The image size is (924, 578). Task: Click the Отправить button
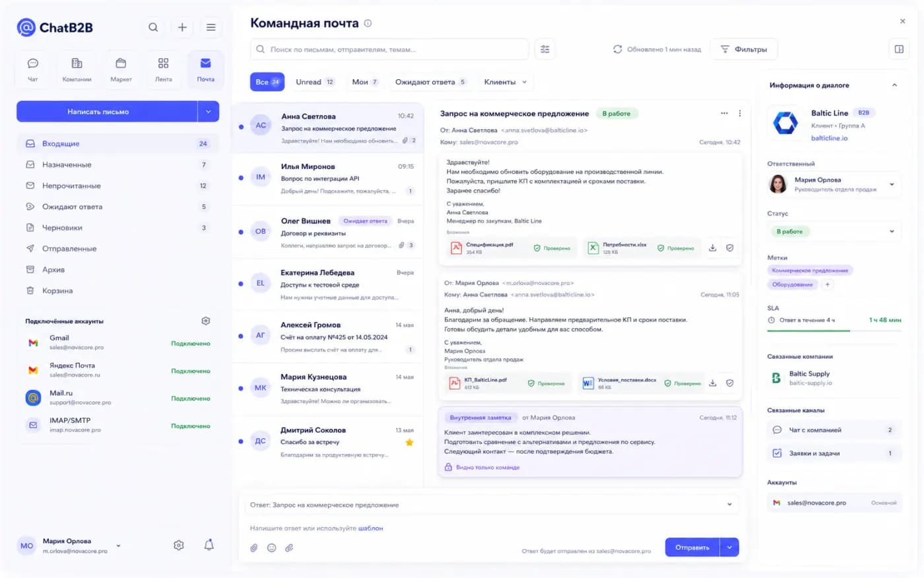(x=692, y=547)
